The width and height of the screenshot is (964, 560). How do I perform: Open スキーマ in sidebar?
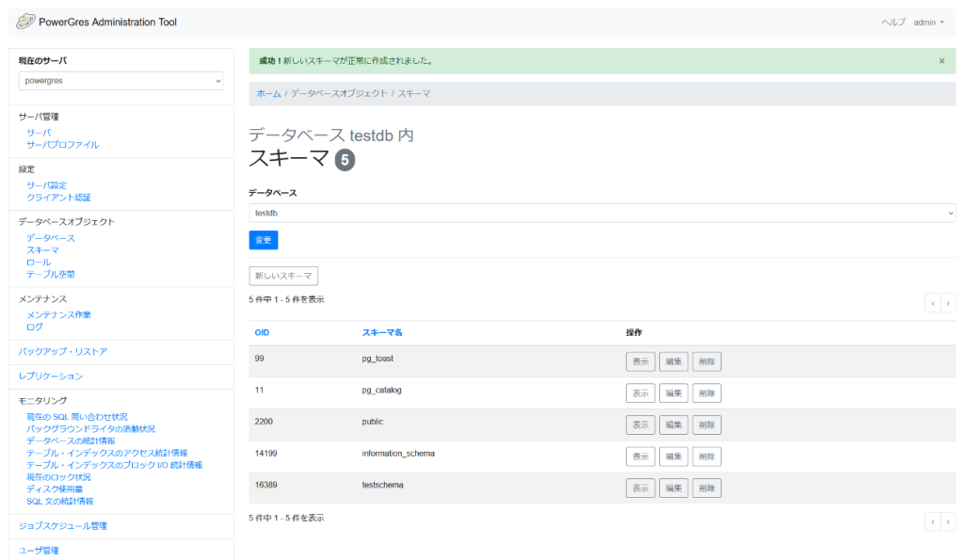click(43, 250)
